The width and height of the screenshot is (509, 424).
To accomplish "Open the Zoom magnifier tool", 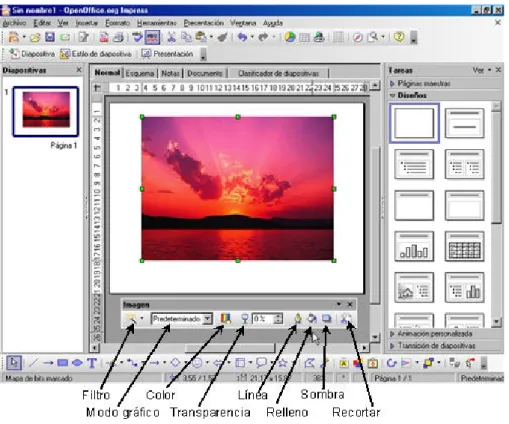I will 373,37.
